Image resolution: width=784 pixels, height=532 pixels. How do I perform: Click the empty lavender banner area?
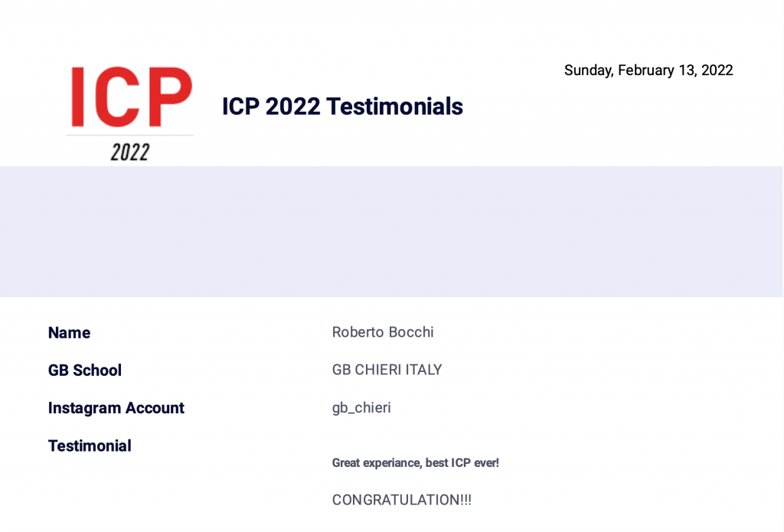[x=391, y=231]
